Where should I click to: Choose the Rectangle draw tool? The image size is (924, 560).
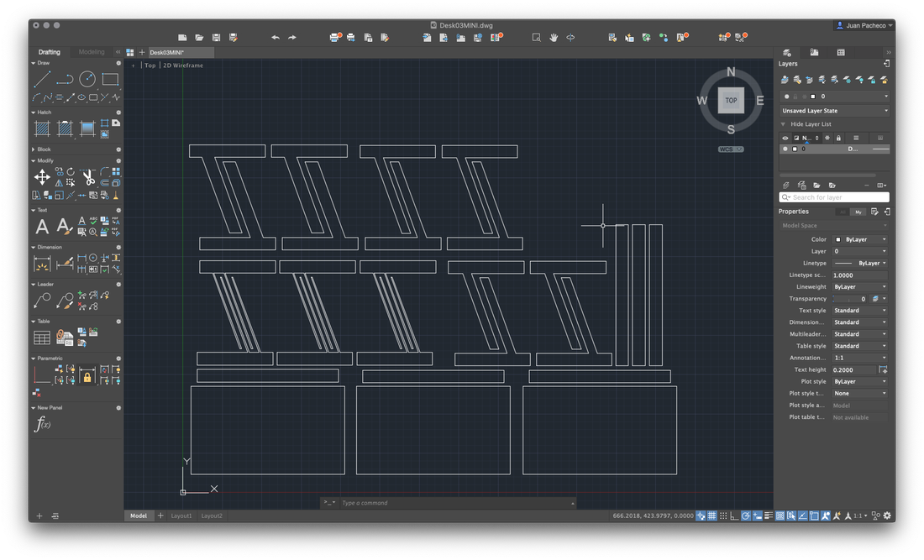click(x=110, y=79)
